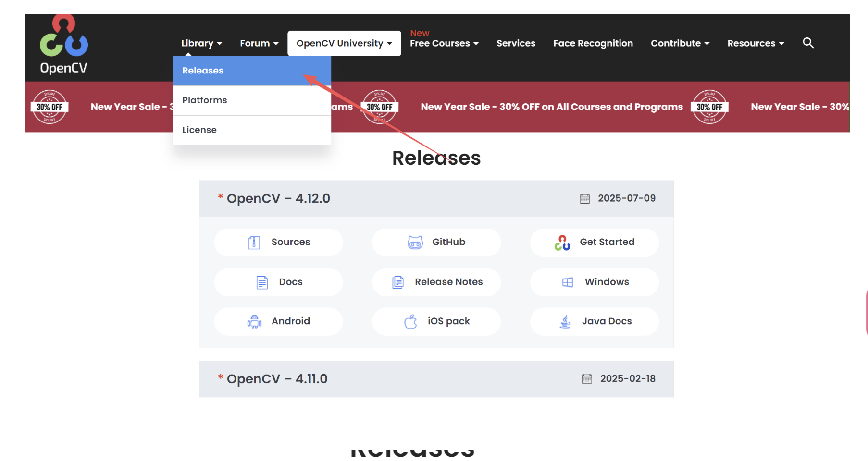View the Release Notes button
The width and height of the screenshot is (868, 461).
pyautogui.click(x=436, y=282)
